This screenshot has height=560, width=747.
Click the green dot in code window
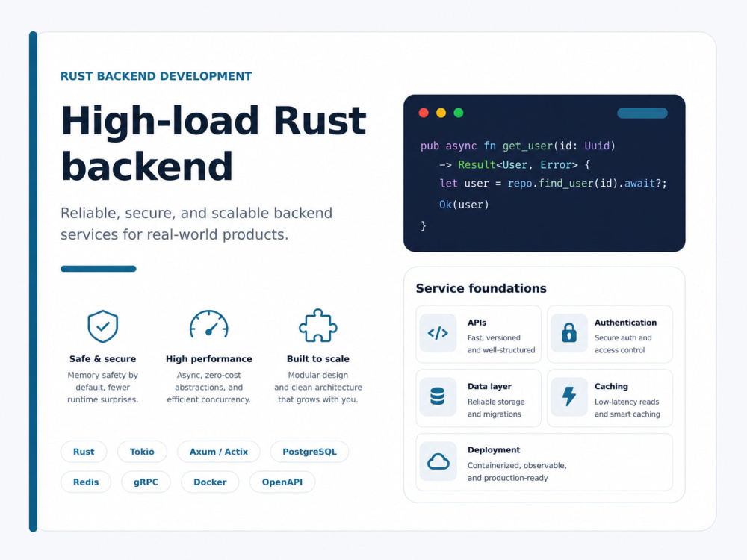[459, 113]
